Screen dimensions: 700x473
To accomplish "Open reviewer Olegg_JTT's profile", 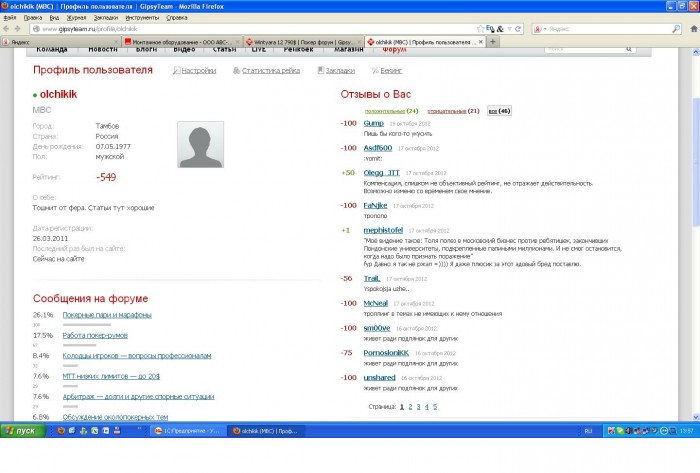I will [381, 173].
